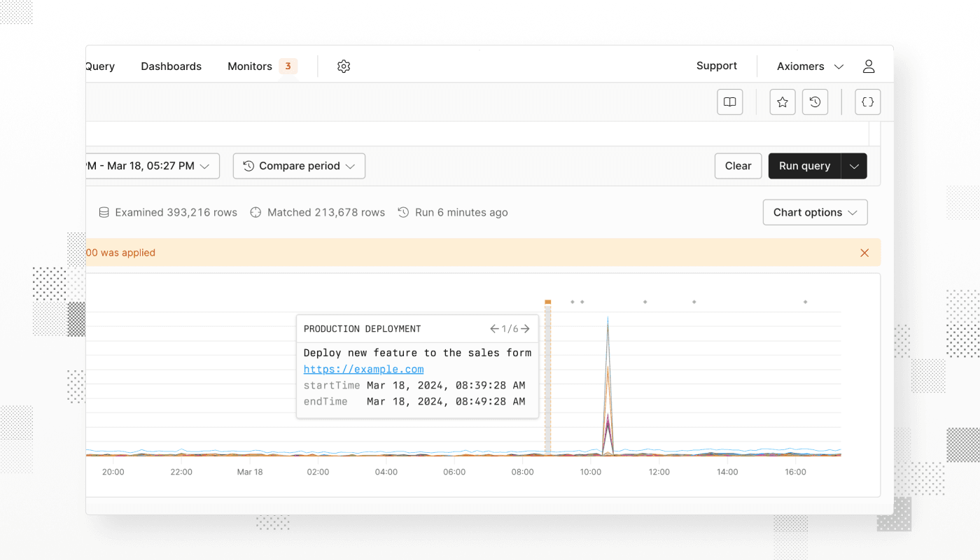980x560 pixels.
Task: Open the Chart options dropdown
Action: tap(815, 213)
